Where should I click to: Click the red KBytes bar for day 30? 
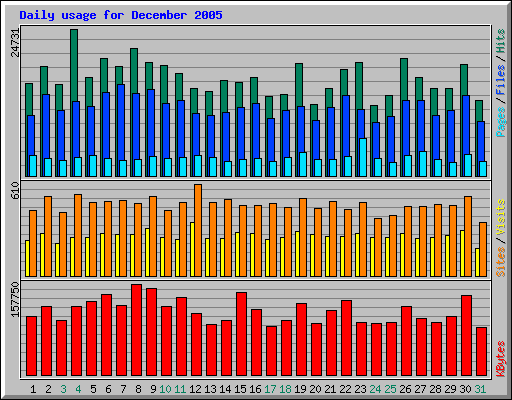466,335
